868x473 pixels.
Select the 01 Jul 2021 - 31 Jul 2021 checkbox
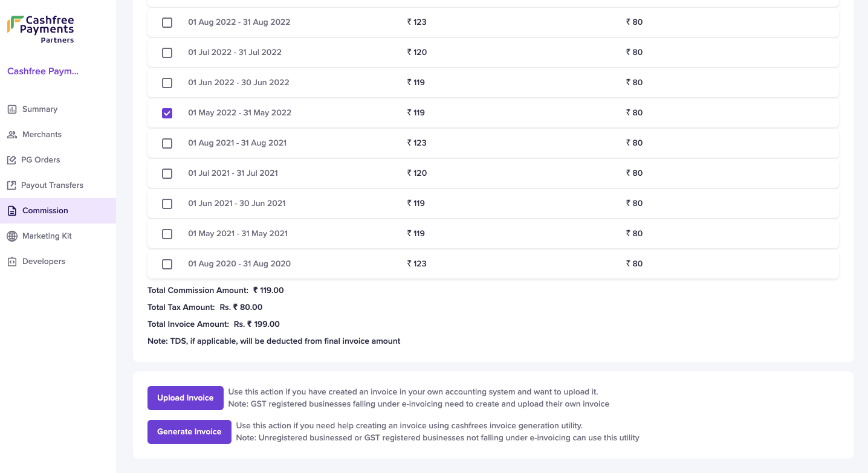167,173
